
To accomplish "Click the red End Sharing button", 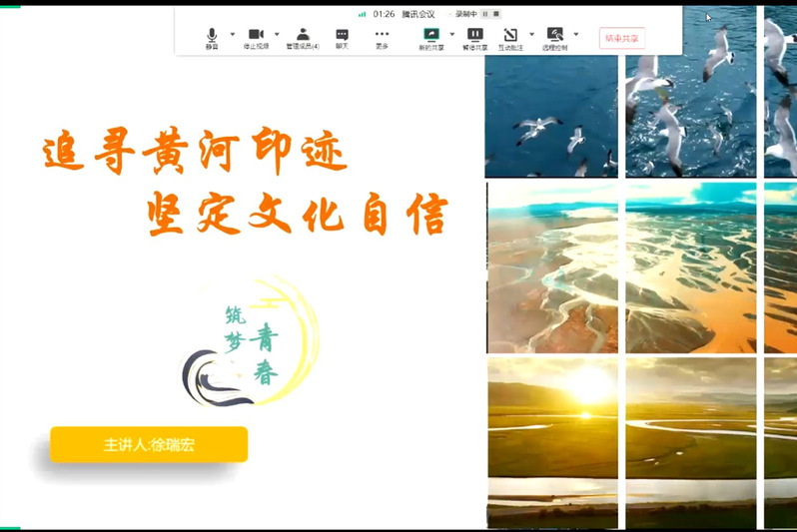I will tap(621, 39).
